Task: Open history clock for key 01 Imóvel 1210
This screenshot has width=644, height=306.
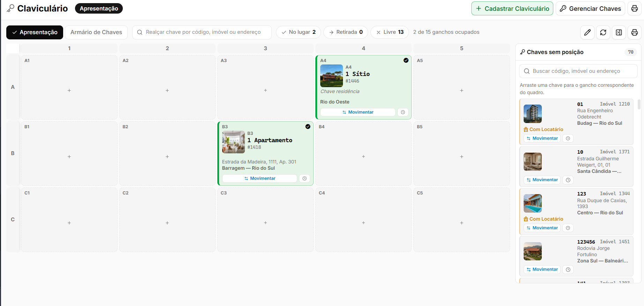Action: click(568, 138)
